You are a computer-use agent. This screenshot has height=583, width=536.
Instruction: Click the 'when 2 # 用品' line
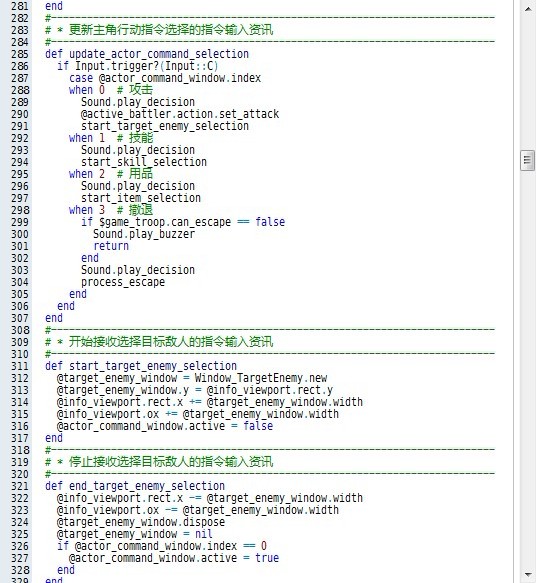pos(111,174)
